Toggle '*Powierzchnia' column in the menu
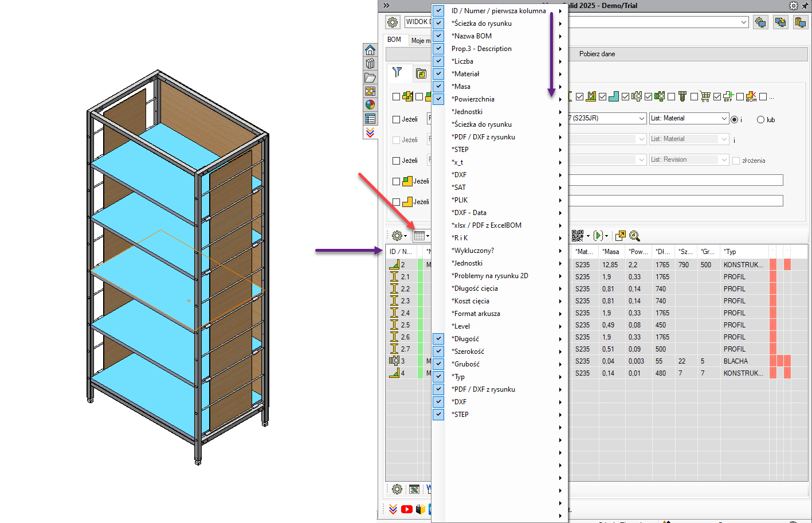The image size is (812, 523). point(500,99)
